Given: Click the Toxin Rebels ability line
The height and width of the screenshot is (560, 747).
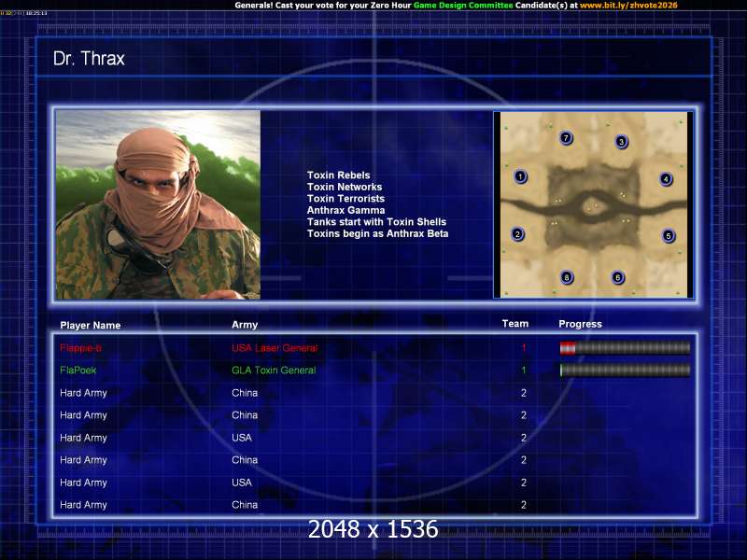Looking at the screenshot, I should [338, 175].
